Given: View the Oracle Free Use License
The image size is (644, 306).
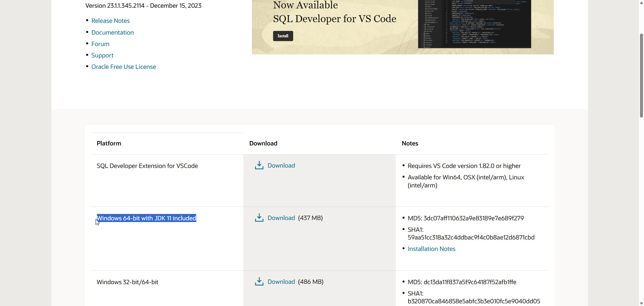Looking at the screenshot, I should click(x=123, y=67).
